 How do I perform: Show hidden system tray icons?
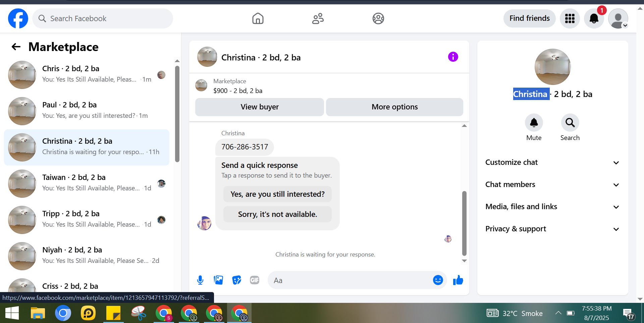point(558,313)
